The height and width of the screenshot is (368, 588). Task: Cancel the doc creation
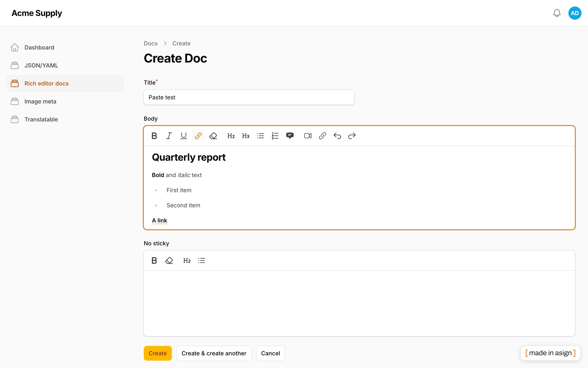click(271, 353)
